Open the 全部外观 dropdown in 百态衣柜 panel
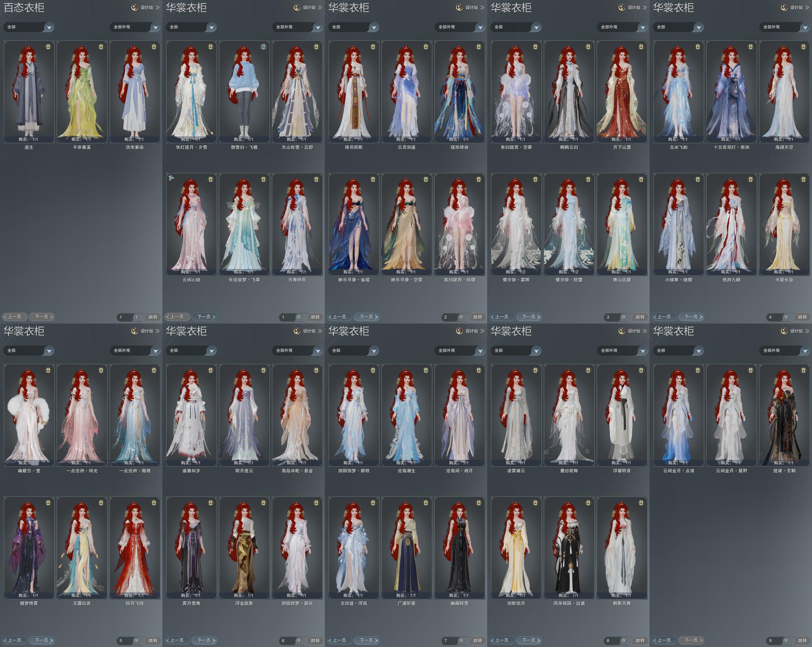812x647 pixels. click(x=155, y=27)
